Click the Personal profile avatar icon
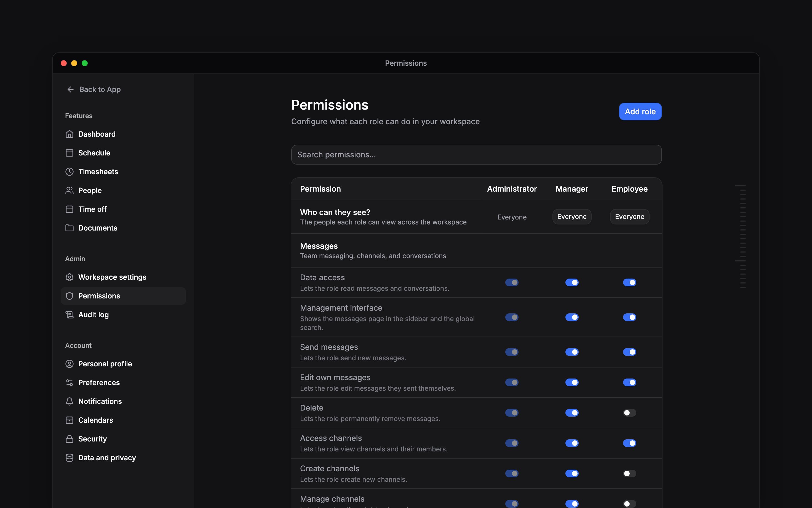812x508 pixels. [70, 364]
